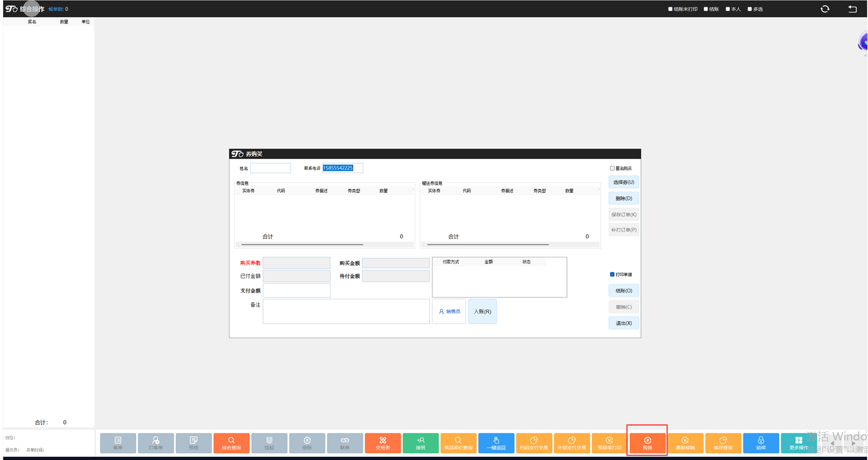Click the 一键追回 recall icon

tap(496, 443)
